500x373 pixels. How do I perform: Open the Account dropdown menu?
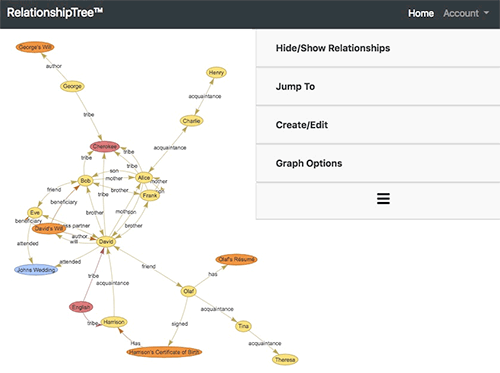[466, 13]
